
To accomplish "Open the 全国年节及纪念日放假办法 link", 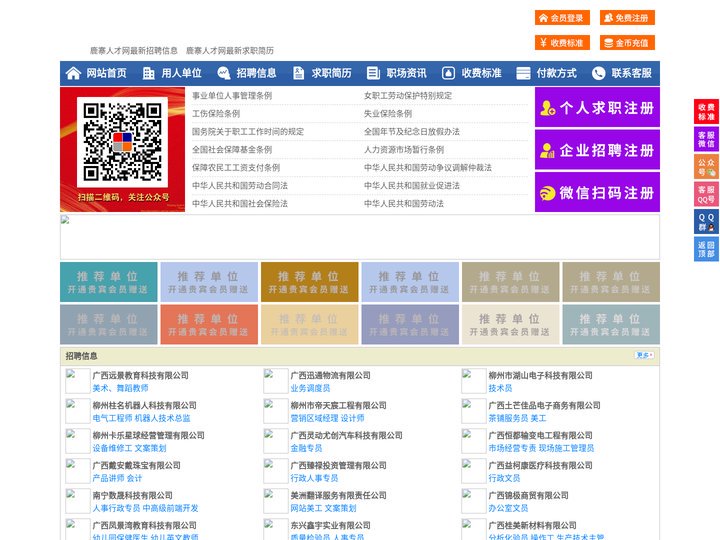I will click(412, 131).
